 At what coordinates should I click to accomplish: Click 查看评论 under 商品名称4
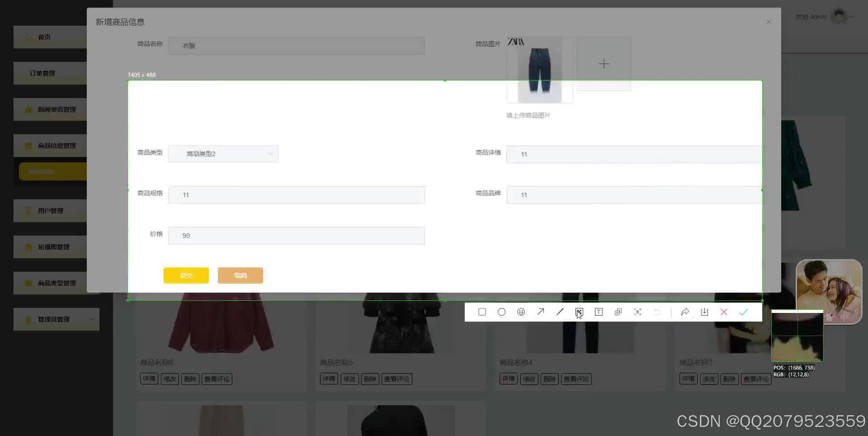[576, 379]
